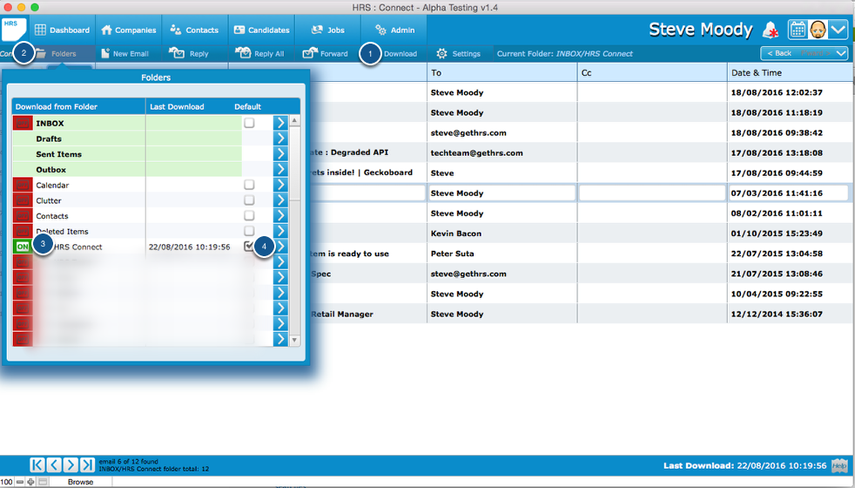Click the Date & Time column header
Image resolution: width=855 pixels, height=488 pixels.
coord(790,73)
